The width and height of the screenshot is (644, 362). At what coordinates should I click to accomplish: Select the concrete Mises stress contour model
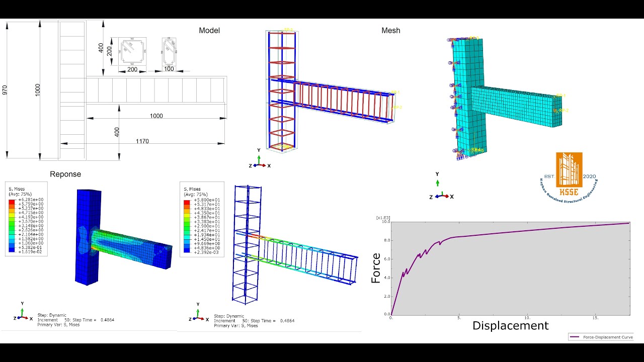[123, 236]
